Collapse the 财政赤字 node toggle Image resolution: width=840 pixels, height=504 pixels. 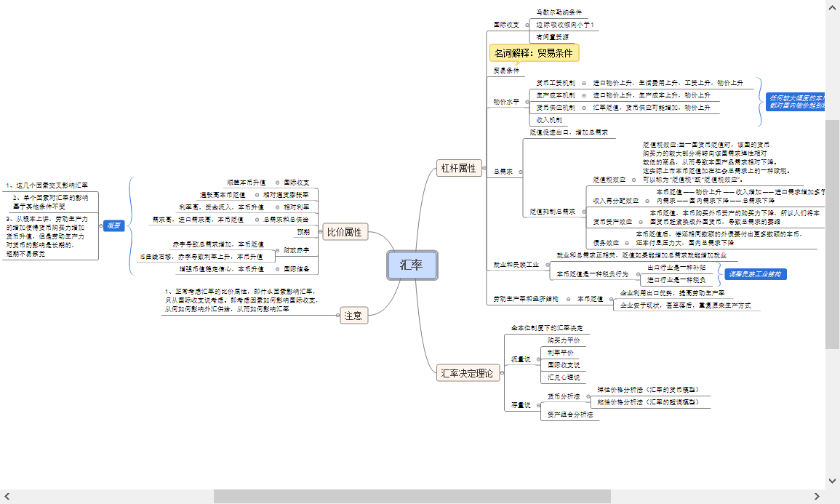277,250
